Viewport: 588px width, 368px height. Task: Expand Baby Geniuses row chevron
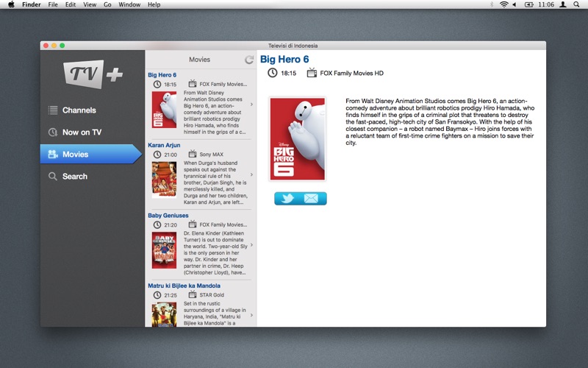(251, 245)
